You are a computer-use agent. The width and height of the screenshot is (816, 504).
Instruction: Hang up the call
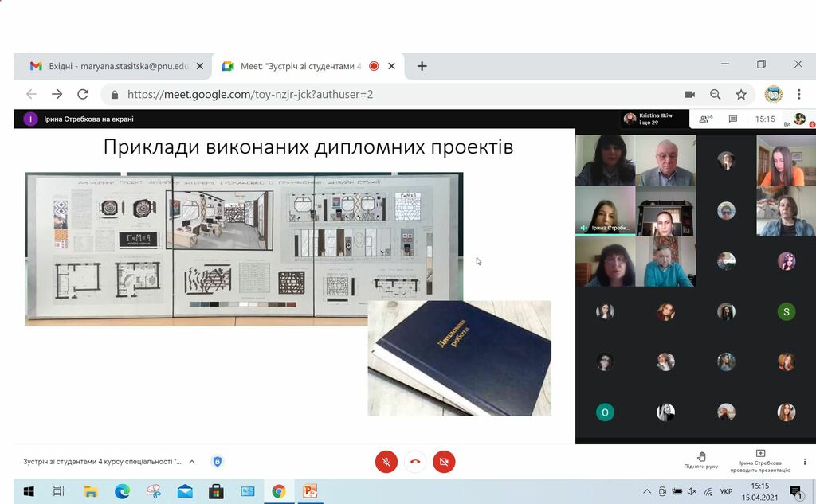[414, 461]
